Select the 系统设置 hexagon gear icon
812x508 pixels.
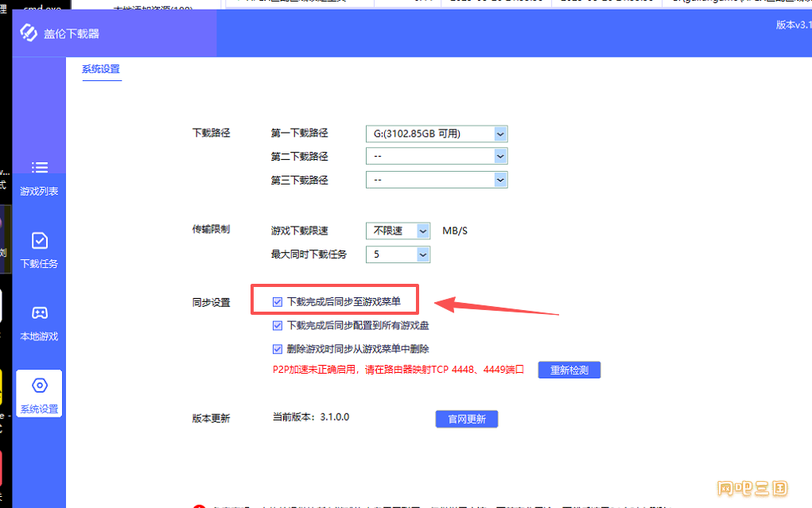(39, 386)
